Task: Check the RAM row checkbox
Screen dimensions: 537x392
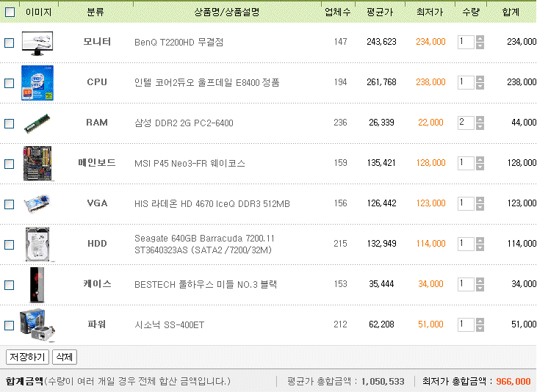Action: coord(10,123)
